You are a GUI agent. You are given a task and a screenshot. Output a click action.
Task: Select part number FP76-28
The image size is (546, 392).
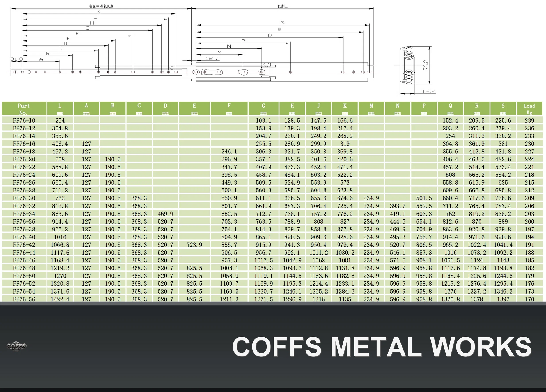coord(24,191)
